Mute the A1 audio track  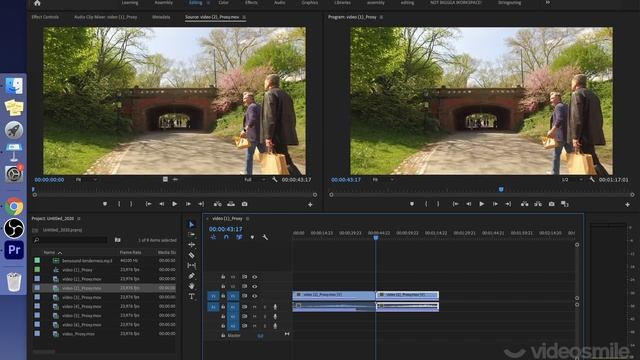point(254,307)
